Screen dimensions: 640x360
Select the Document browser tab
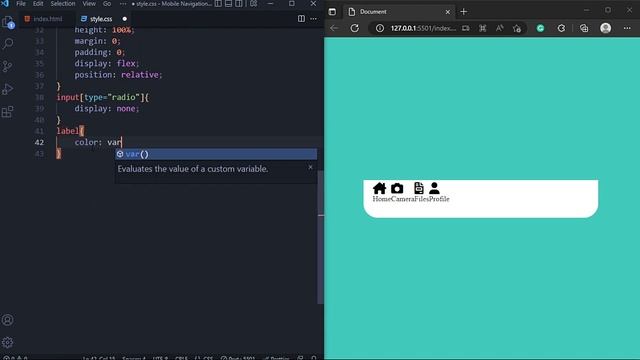point(398,12)
